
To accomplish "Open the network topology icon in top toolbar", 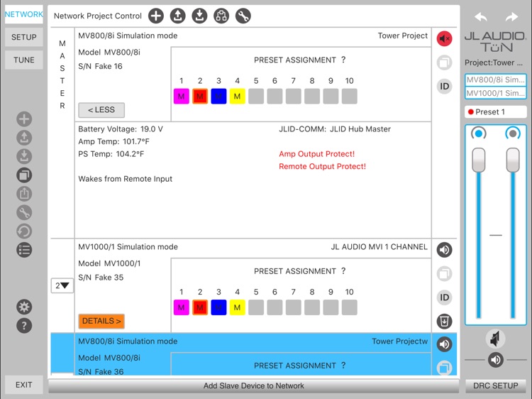I will point(221,16).
